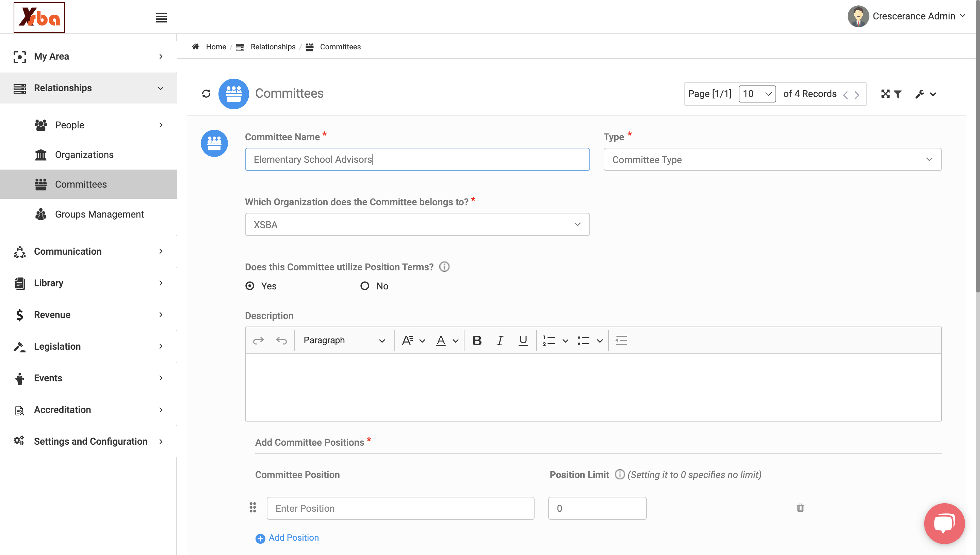This screenshot has width=980, height=555.
Task: Go to next page arrow
Action: tap(856, 95)
